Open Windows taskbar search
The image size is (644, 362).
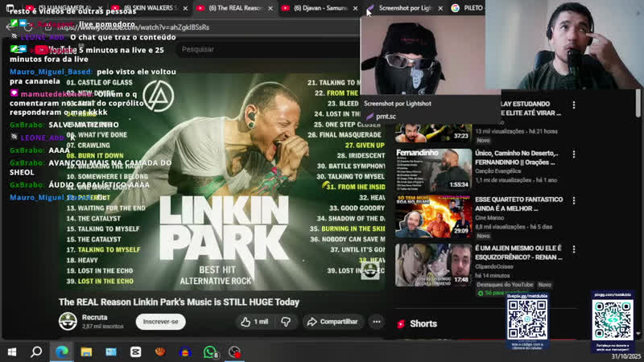tap(36, 352)
